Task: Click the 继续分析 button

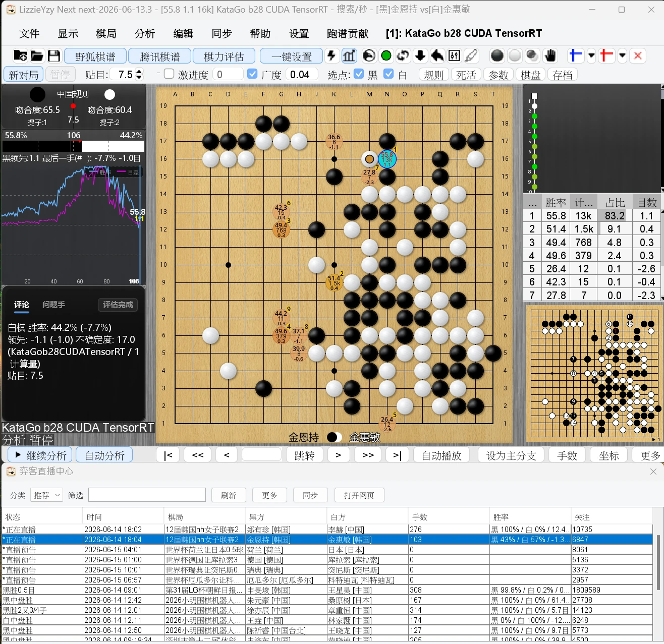Action: pos(39,455)
